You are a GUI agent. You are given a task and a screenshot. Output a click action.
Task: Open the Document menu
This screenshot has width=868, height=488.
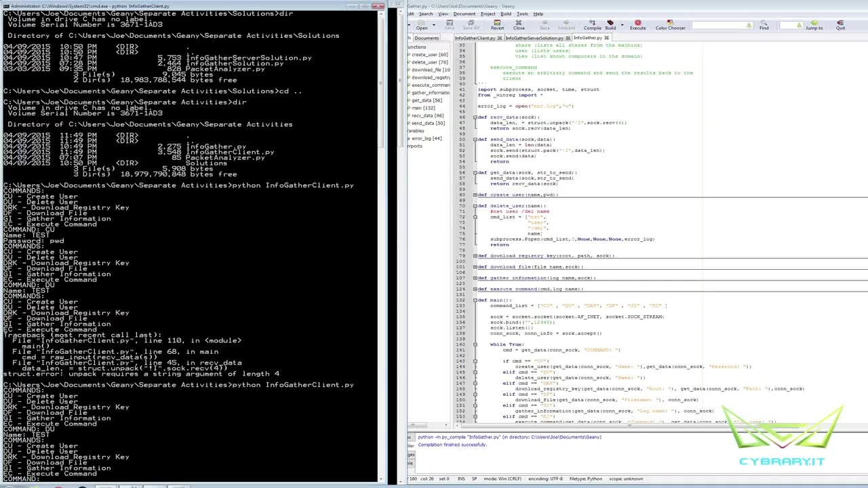(x=465, y=14)
